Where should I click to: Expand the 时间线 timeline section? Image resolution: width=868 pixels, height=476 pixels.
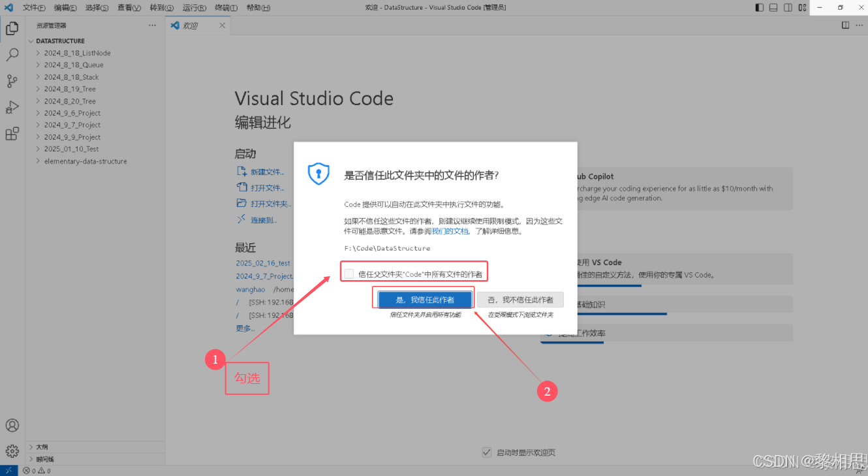pos(95,459)
